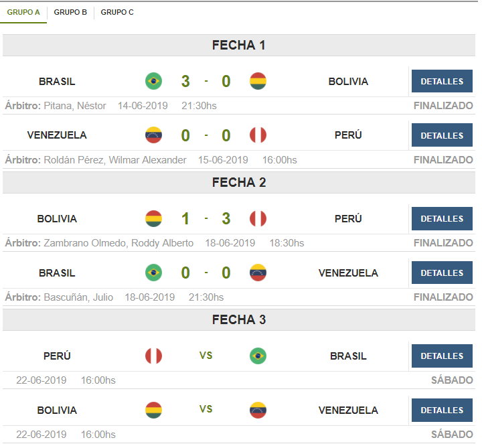This screenshot has height=448, width=482.
Task: Open Detalles for Brasil 0-0 Venezuela
Action: point(442,273)
